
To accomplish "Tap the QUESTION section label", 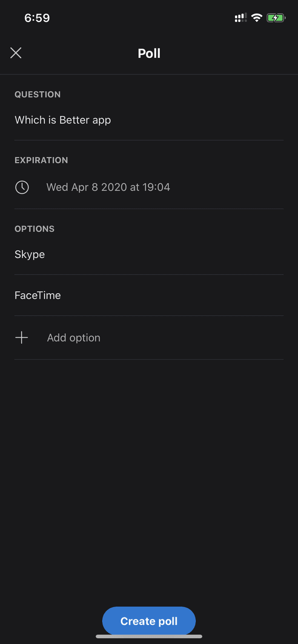I will click(x=37, y=94).
